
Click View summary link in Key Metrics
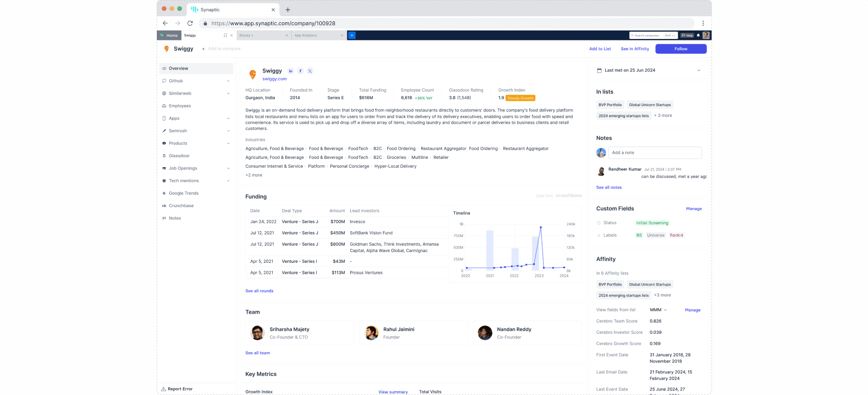(x=393, y=392)
